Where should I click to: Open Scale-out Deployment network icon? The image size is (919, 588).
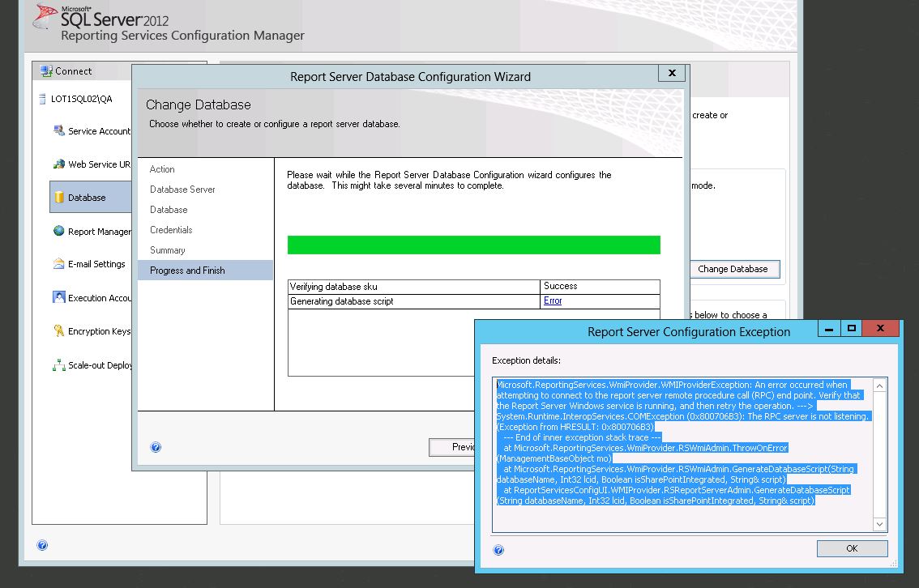59,364
